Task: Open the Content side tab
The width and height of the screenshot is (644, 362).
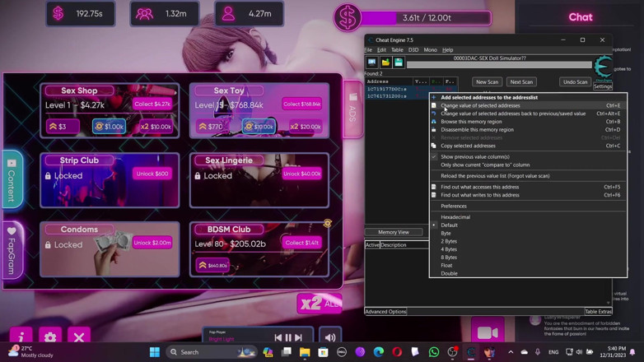Action: tap(12, 180)
